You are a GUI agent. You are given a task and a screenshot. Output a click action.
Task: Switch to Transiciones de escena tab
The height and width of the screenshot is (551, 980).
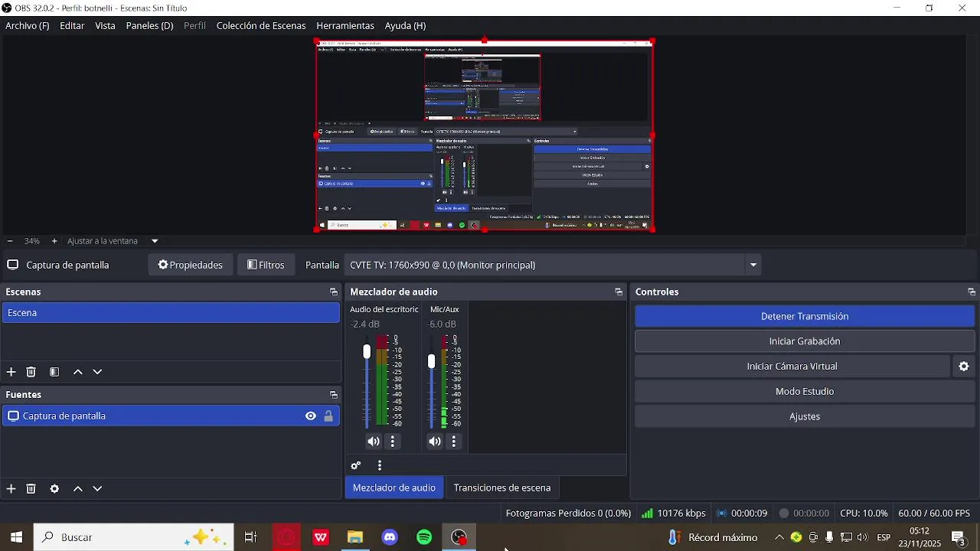502,487
